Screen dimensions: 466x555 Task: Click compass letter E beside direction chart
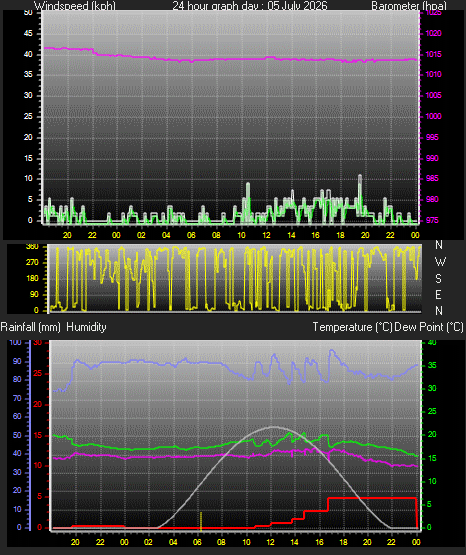pyautogui.click(x=438, y=294)
